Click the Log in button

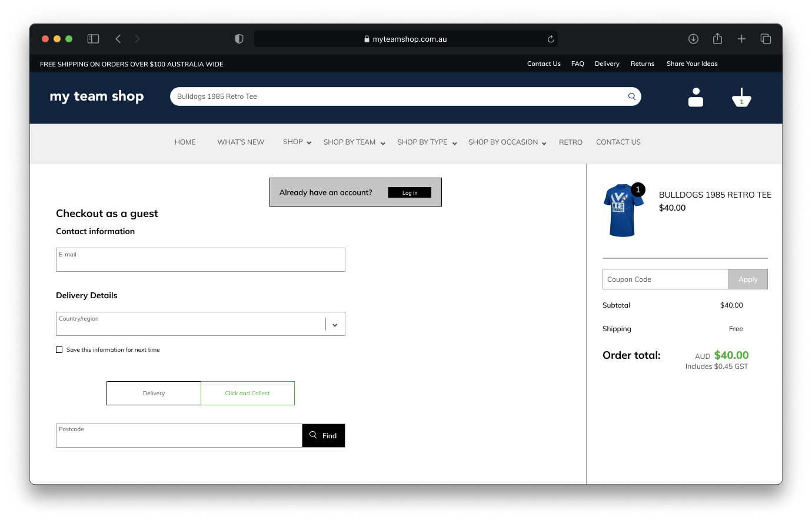tap(410, 192)
